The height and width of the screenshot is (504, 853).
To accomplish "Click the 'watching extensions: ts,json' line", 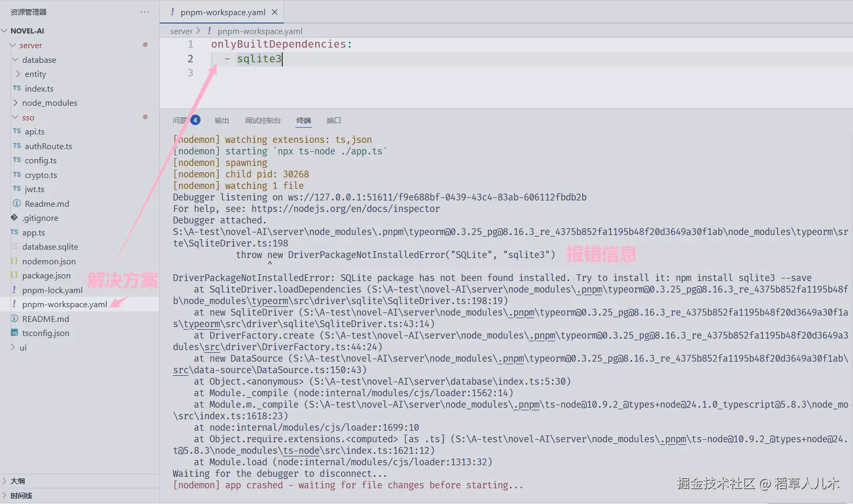I will 272,140.
